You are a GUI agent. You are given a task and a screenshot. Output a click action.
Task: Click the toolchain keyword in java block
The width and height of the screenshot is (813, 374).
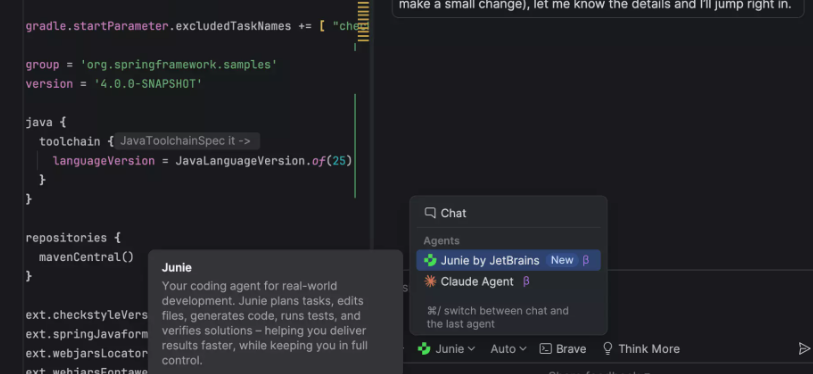[x=69, y=142]
